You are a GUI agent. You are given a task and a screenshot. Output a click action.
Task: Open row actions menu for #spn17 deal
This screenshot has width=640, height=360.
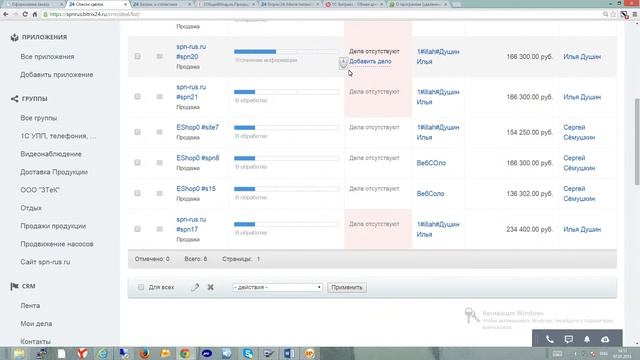pyautogui.click(x=160, y=229)
